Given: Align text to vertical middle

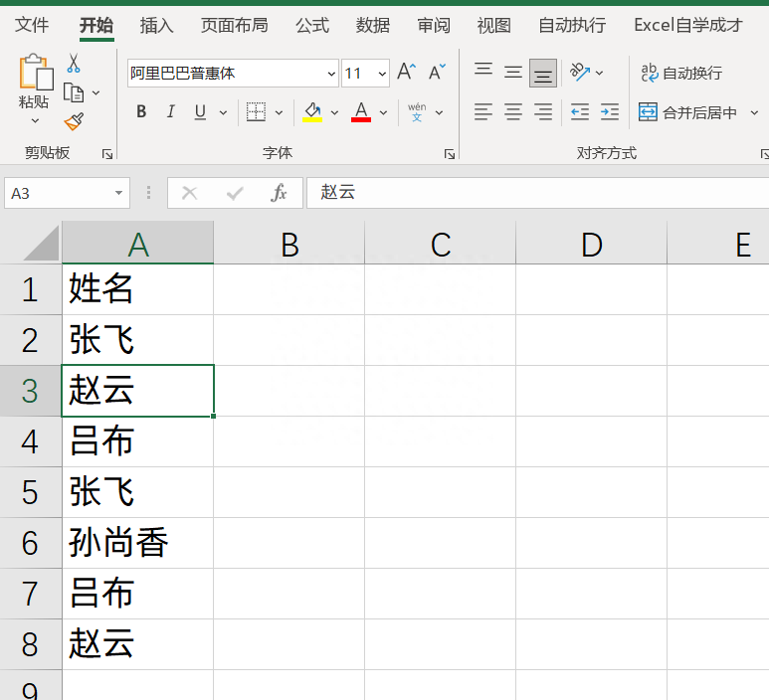Looking at the screenshot, I should point(513,73).
